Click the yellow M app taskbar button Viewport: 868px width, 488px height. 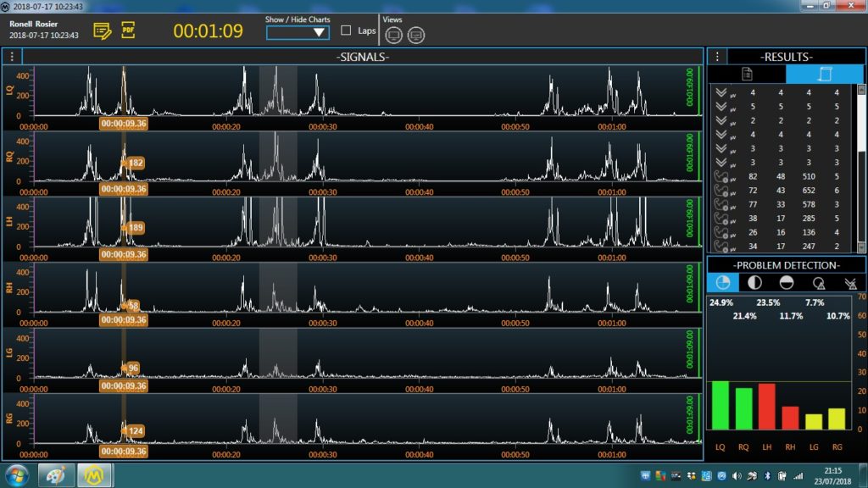coord(94,476)
